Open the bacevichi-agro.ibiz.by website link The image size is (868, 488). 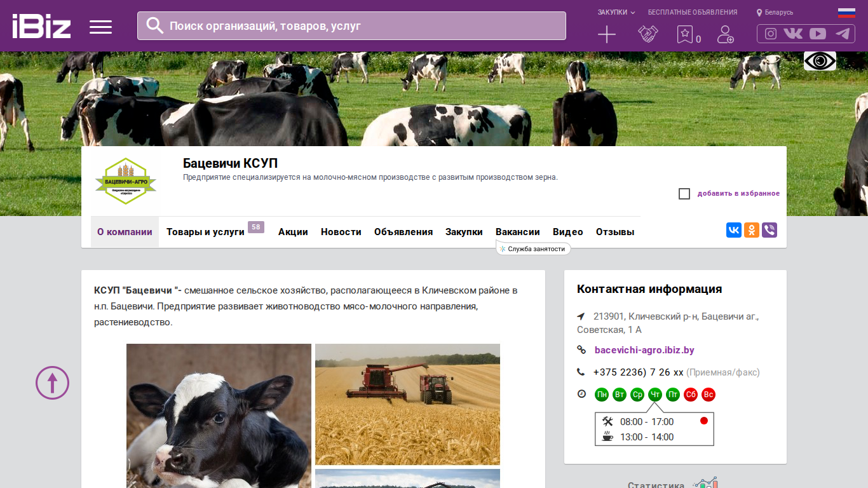click(x=644, y=350)
